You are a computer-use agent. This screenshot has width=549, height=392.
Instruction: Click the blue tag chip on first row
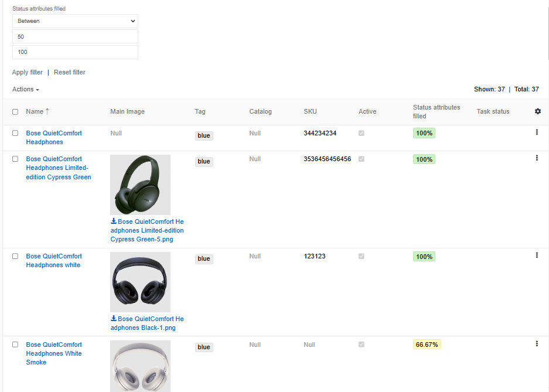point(203,135)
